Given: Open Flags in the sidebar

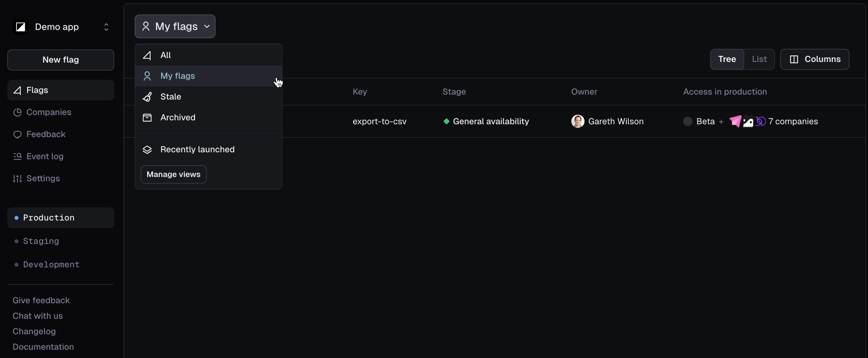Looking at the screenshot, I should [x=61, y=90].
